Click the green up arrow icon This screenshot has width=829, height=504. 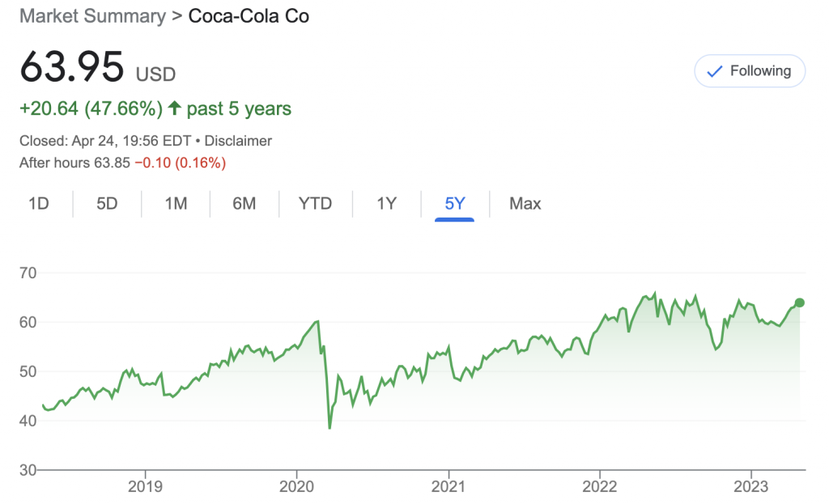coord(173,108)
